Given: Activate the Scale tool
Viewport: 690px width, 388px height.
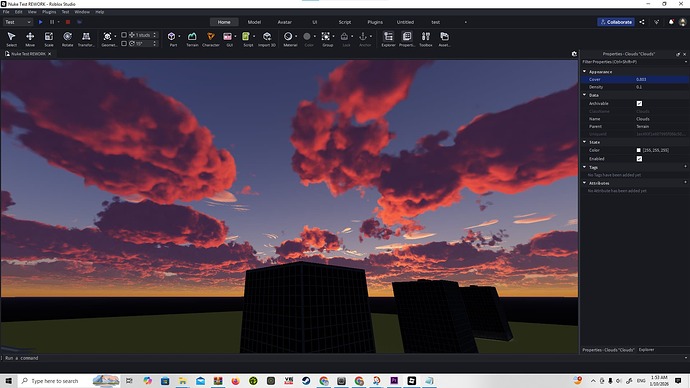Looking at the screenshot, I should click(x=49, y=39).
